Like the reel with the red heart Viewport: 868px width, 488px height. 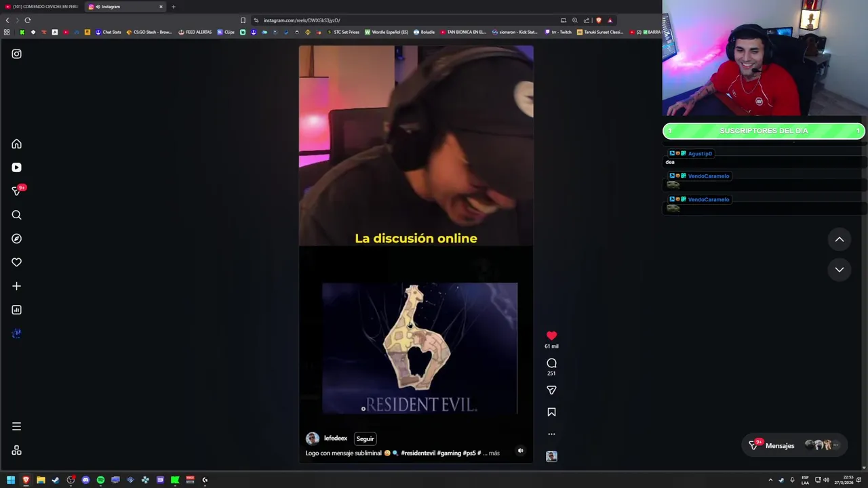551,335
